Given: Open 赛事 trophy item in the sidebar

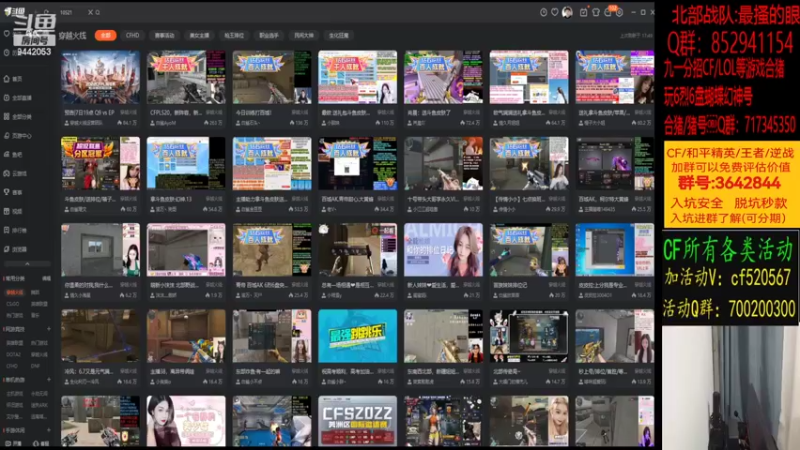Looking at the screenshot, I should (14, 192).
